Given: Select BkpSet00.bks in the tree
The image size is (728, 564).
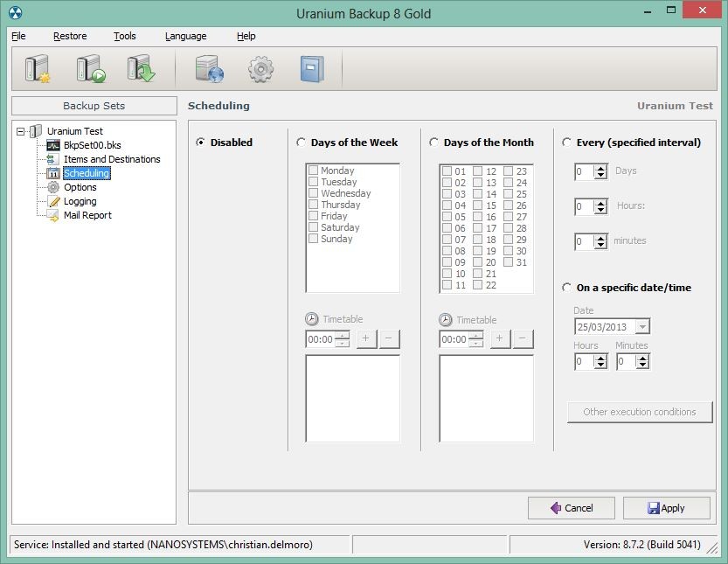Looking at the screenshot, I should tap(93, 145).
